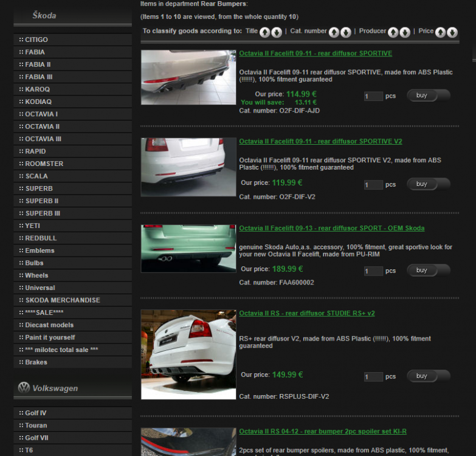Select FABIA III in sidebar
Image resolution: width=476 pixels, height=456 pixels.
72,77
